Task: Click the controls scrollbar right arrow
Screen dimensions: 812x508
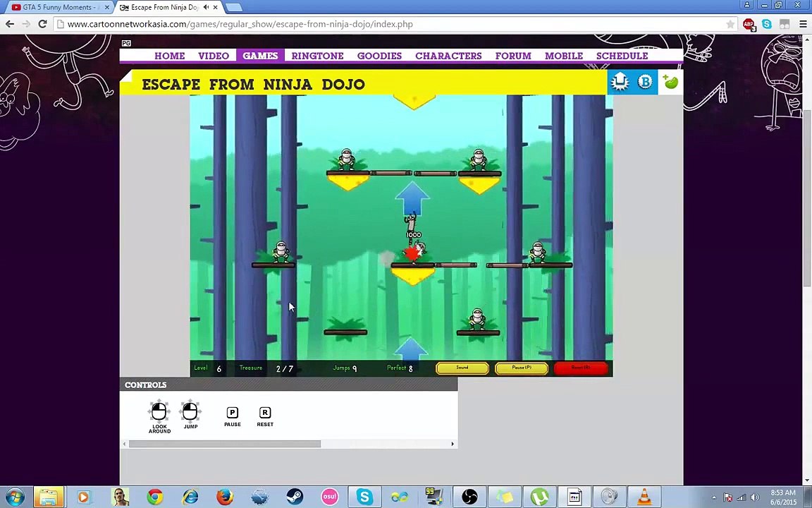Action: pyautogui.click(x=452, y=444)
